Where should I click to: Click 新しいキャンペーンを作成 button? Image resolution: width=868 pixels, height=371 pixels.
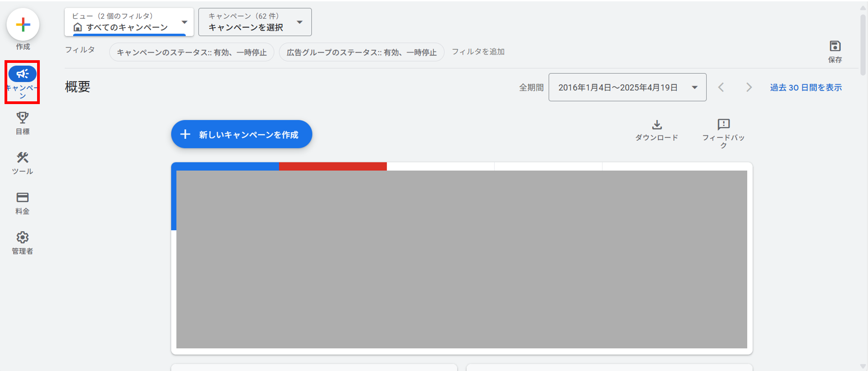point(242,134)
